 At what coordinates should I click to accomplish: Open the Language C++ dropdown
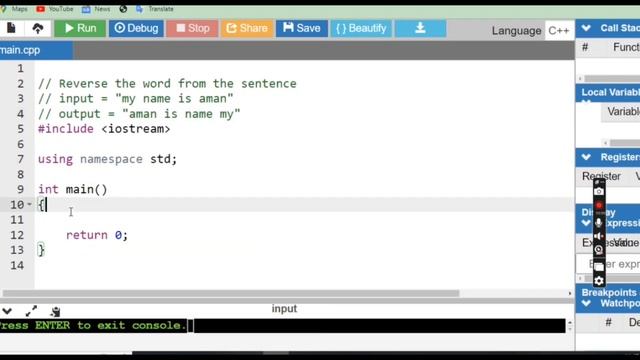pyautogui.click(x=559, y=31)
